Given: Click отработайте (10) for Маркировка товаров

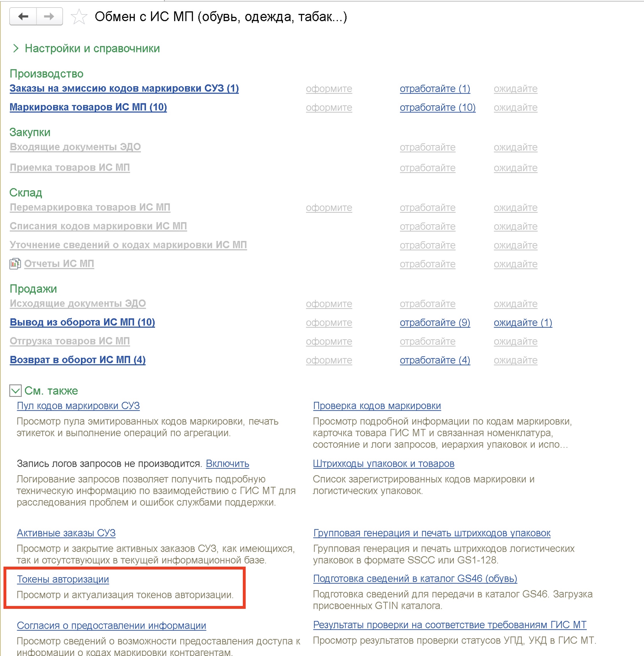Looking at the screenshot, I should tap(438, 108).
